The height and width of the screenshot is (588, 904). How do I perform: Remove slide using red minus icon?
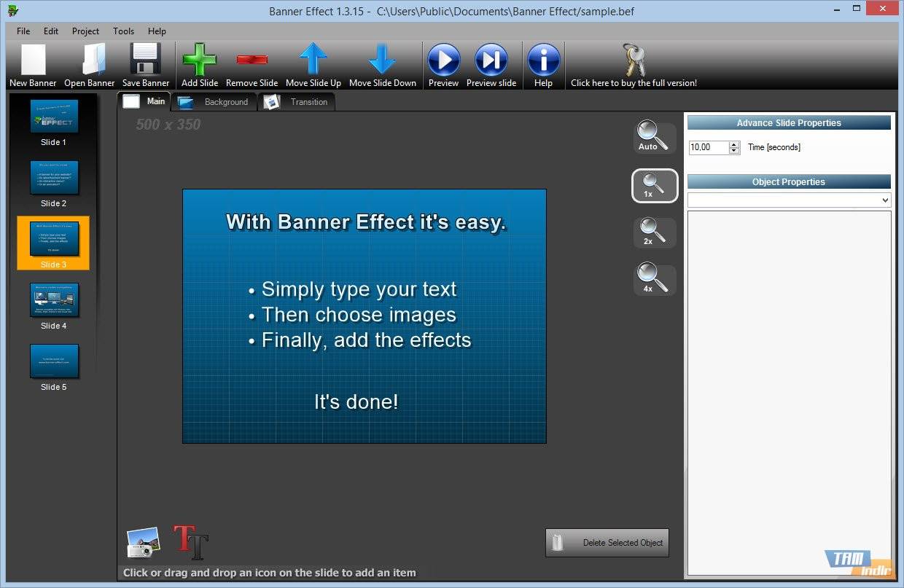click(252, 61)
